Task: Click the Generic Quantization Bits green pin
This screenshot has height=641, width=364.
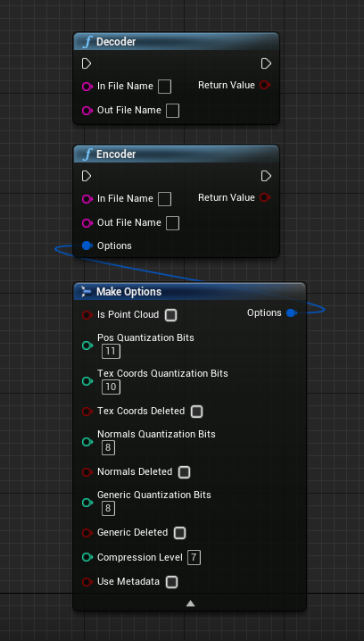Action: point(87,503)
